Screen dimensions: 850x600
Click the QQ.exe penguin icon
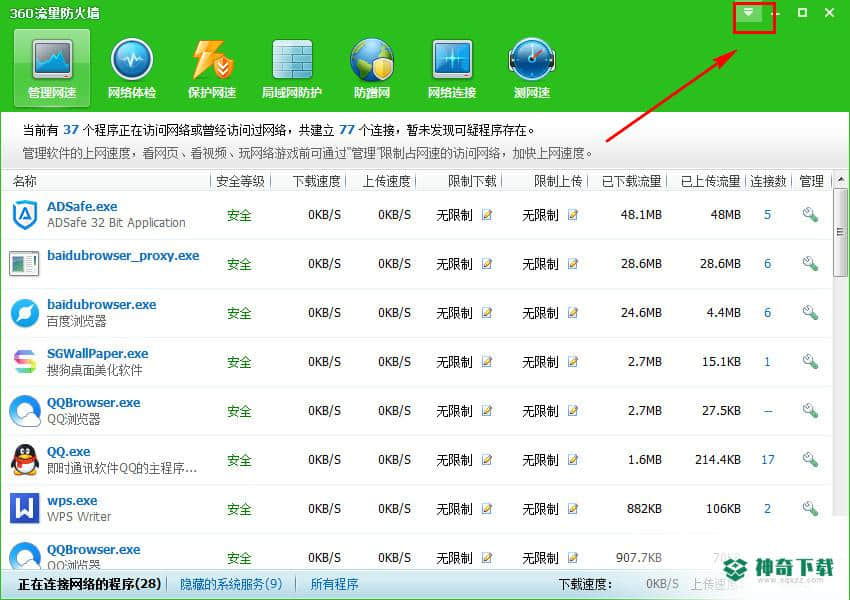[25, 460]
